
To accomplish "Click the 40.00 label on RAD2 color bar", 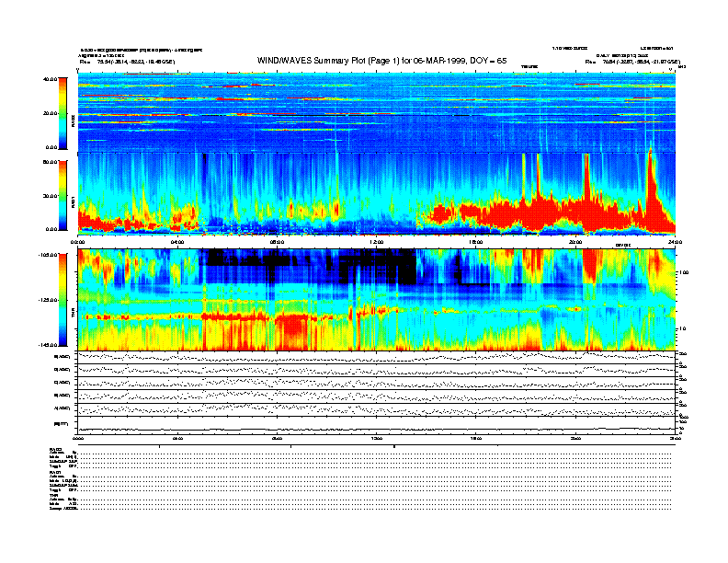I will pos(50,79).
